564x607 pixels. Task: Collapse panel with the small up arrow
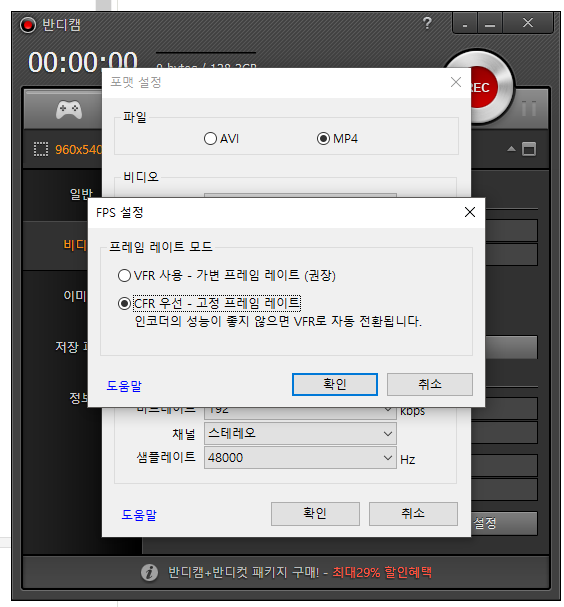(x=511, y=149)
